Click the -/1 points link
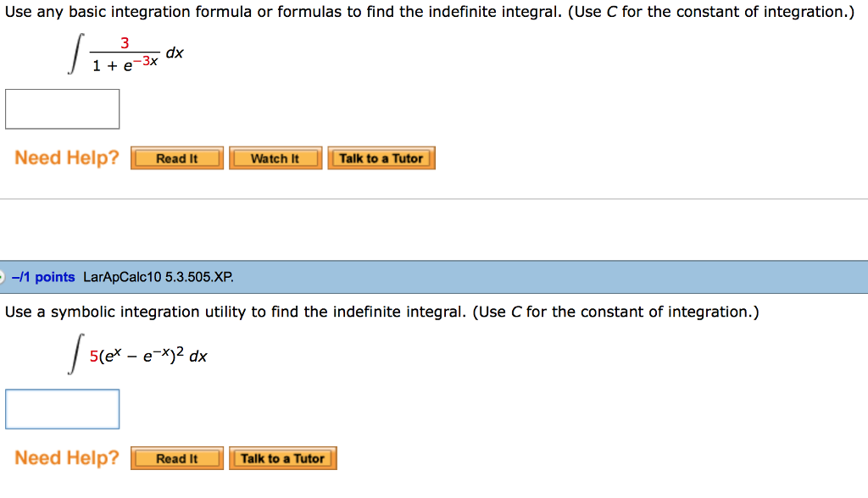This screenshot has width=868, height=498. point(39,277)
